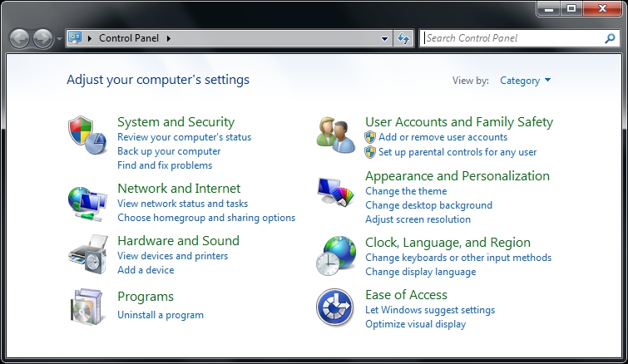
Task: Open the Hardware and Sound printer icon
Action: [88, 254]
